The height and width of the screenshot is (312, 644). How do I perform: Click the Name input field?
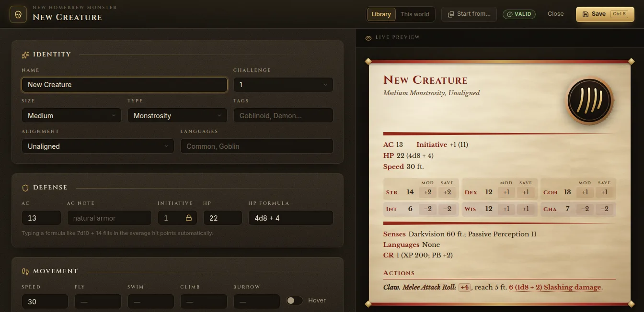coord(125,85)
